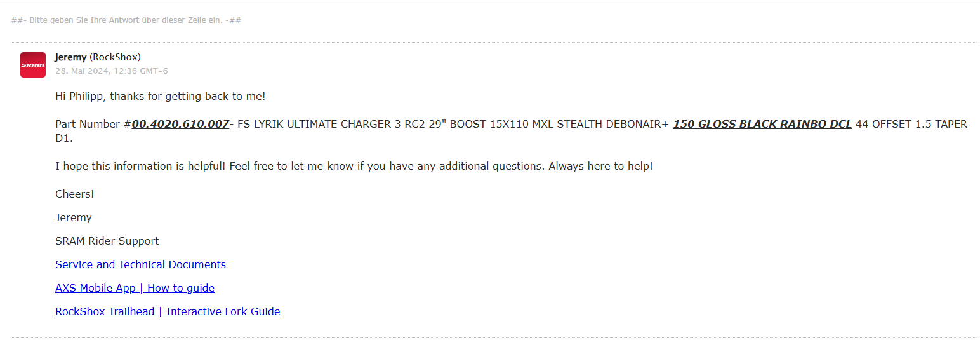Click the 'Hi Philipp' greeting line

click(x=160, y=96)
